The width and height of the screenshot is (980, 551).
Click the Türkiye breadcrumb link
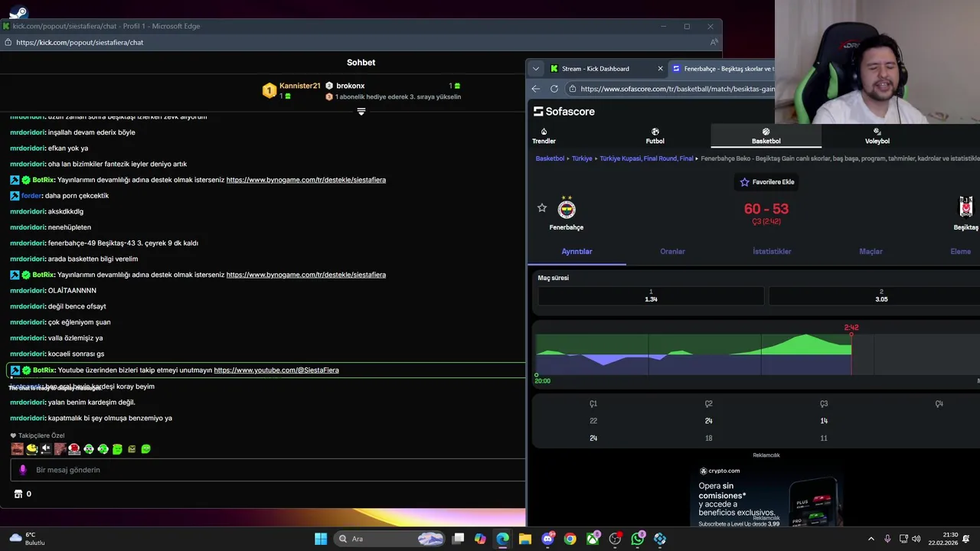point(582,158)
